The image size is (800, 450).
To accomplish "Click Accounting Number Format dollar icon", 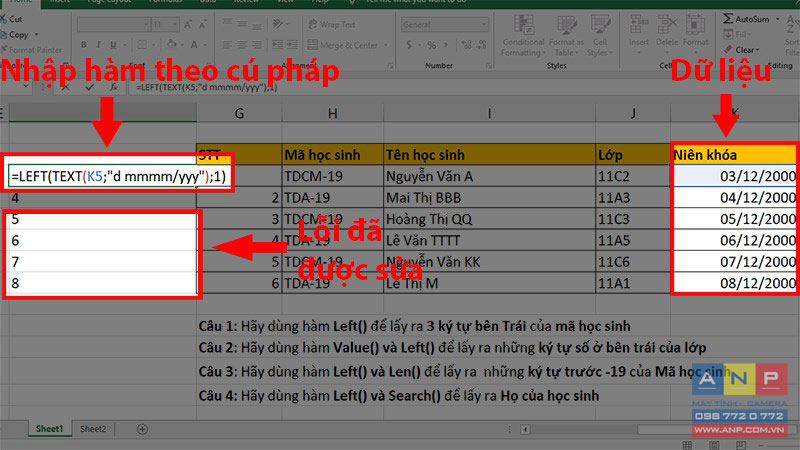I will (409, 45).
